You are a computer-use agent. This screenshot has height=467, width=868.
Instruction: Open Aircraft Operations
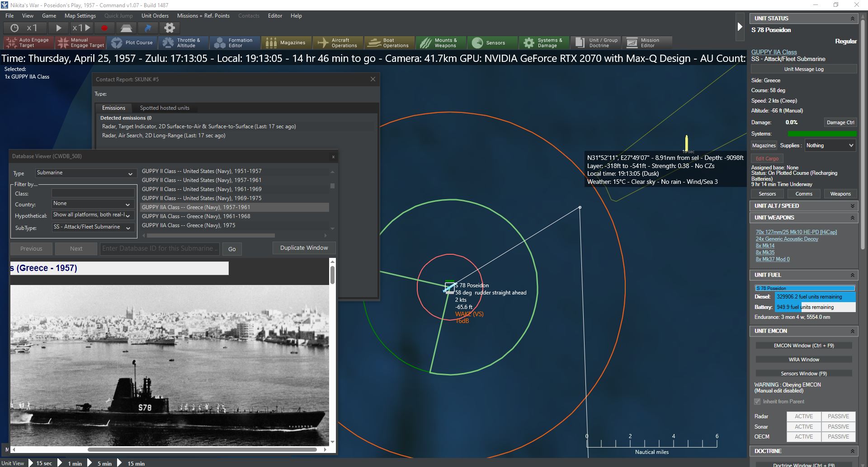pos(338,43)
